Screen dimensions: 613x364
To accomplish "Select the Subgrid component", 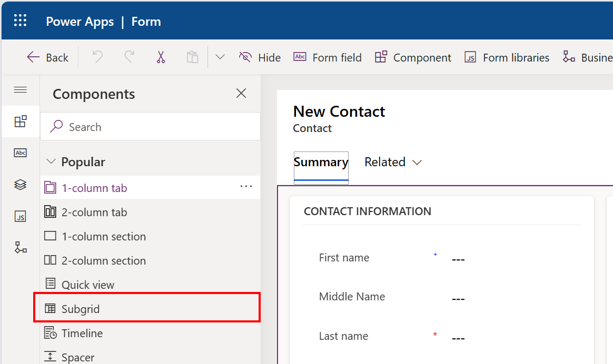I will pos(81,309).
